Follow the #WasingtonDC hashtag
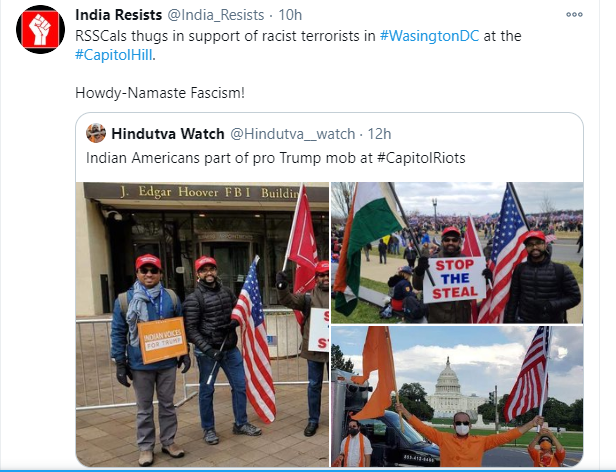The image size is (616, 472). [x=429, y=36]
